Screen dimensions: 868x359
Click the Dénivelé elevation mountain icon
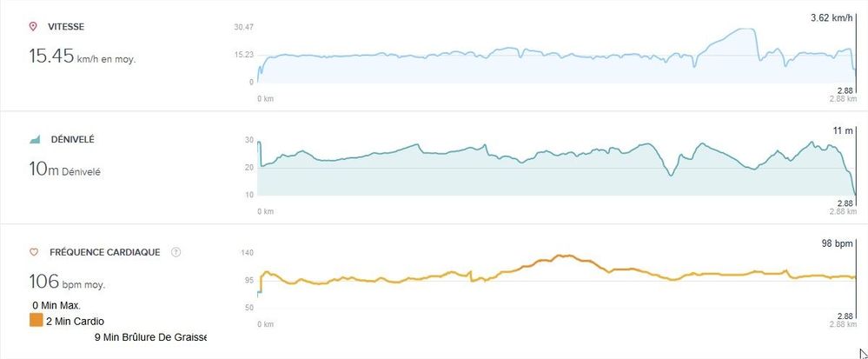tap(35, 140)
